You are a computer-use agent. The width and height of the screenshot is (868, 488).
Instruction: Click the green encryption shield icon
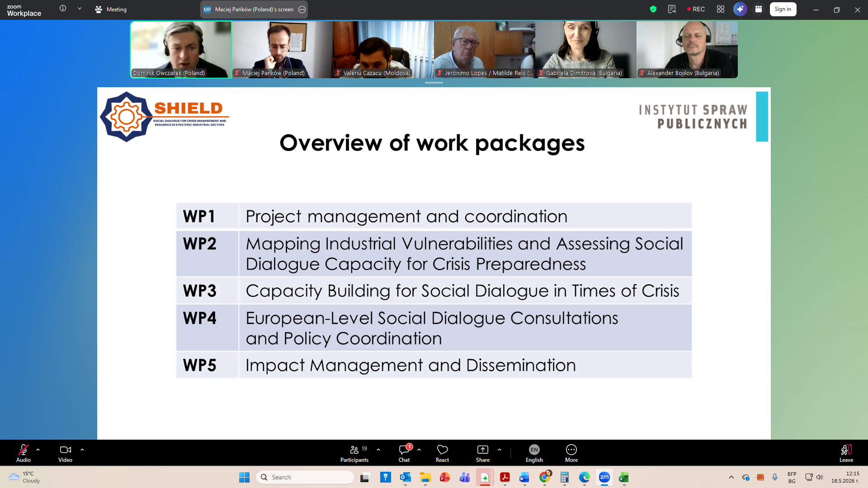click(x=653, y=9)
